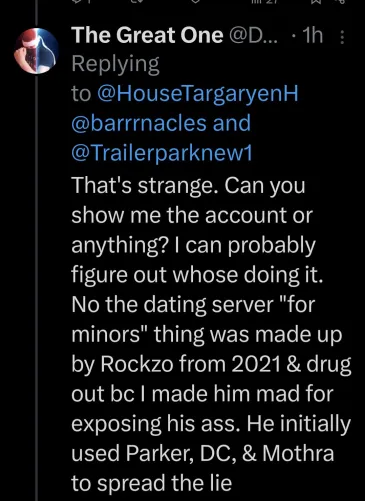Open The Great One's profile picture

pos(36,51)
